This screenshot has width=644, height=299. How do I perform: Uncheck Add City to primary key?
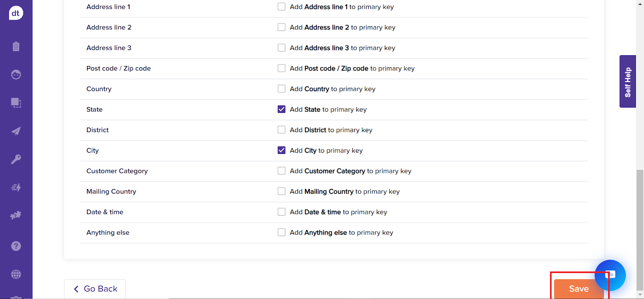click(281, 150)
